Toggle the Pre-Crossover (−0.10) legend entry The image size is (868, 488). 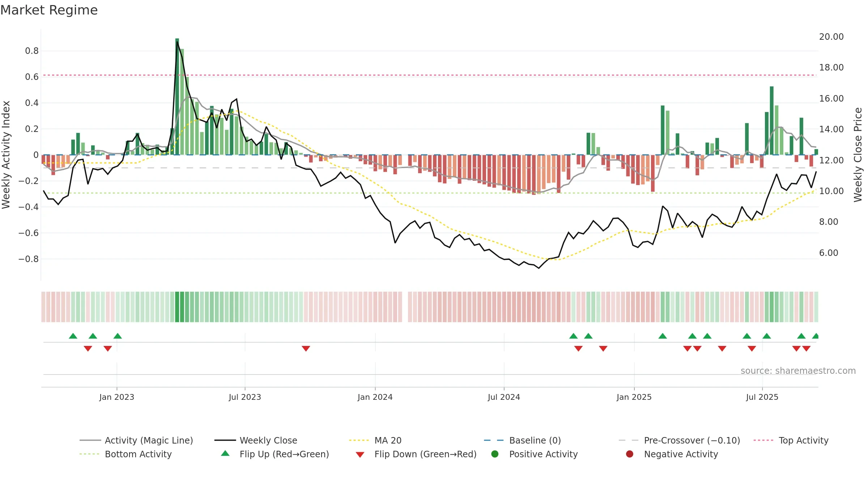679,440
